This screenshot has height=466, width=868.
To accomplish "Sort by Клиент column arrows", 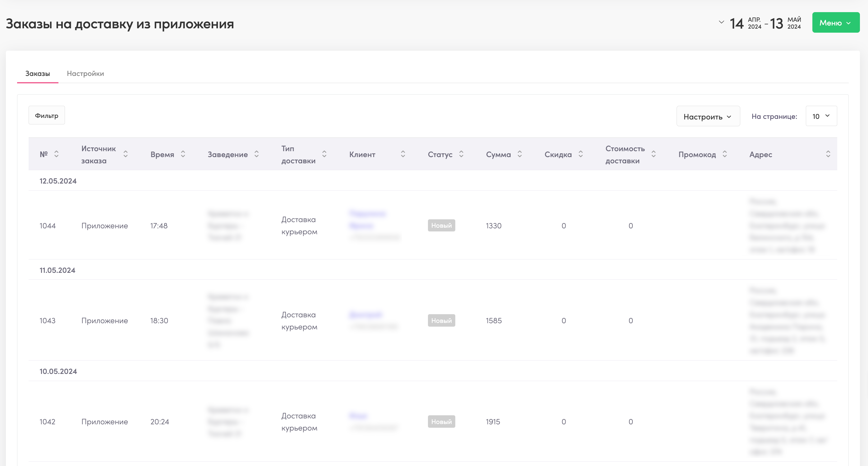I will pos(403,154).
